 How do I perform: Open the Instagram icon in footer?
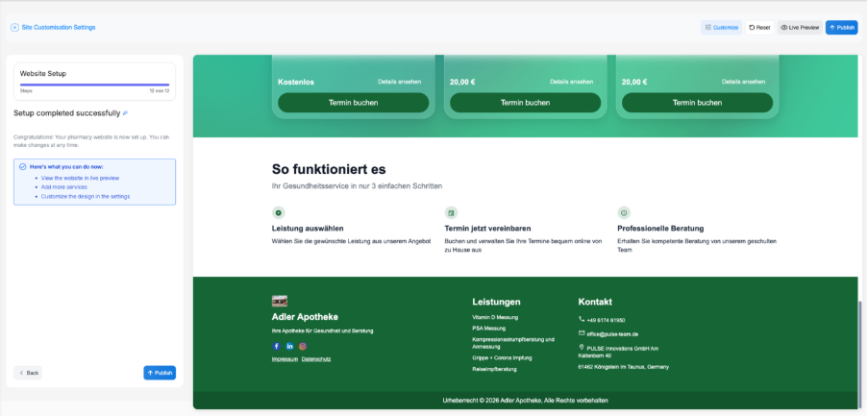(303, 346)
